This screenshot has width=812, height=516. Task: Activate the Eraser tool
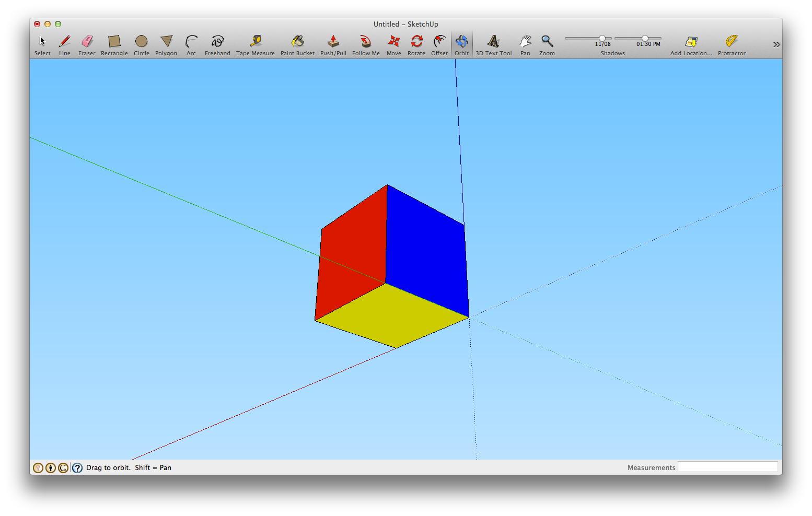[x=87, y=42]
